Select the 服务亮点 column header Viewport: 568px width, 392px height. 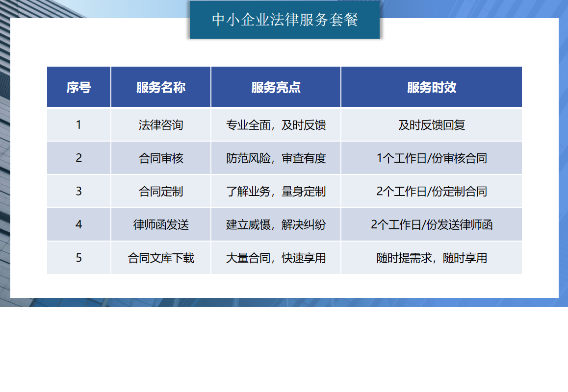[x=276, y=87]
